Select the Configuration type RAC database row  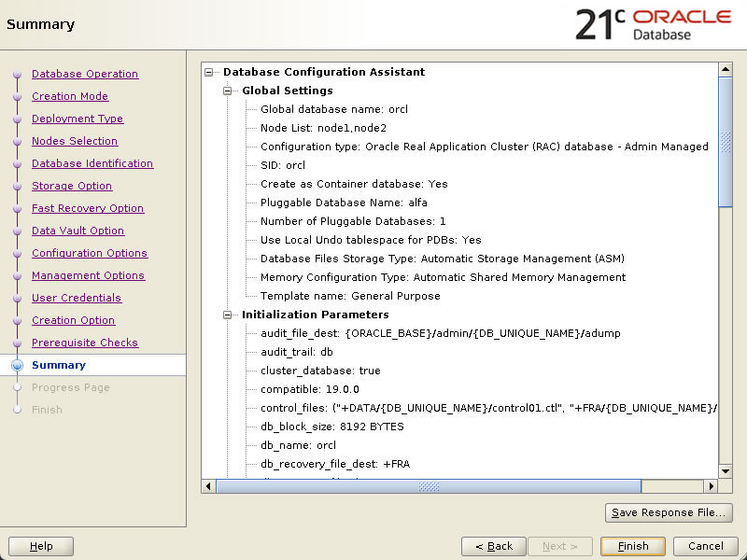485,147
